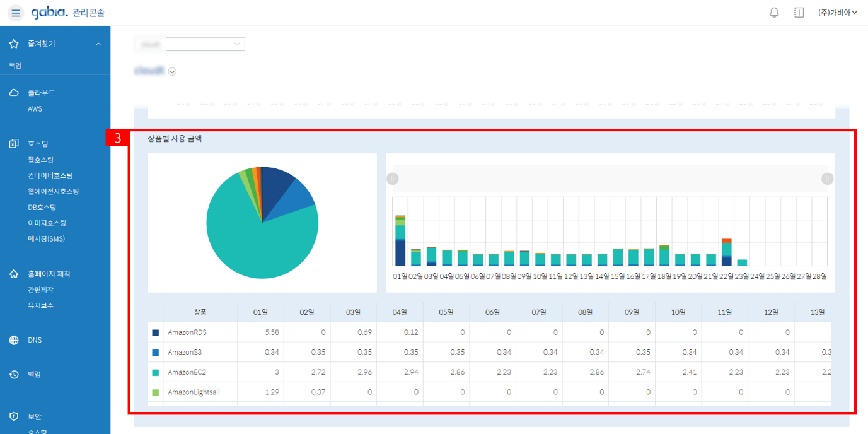This screenshot has width=868, height=434.
Task: Select 웹호스팅 in the sidebar
Action: click(40, 160)
